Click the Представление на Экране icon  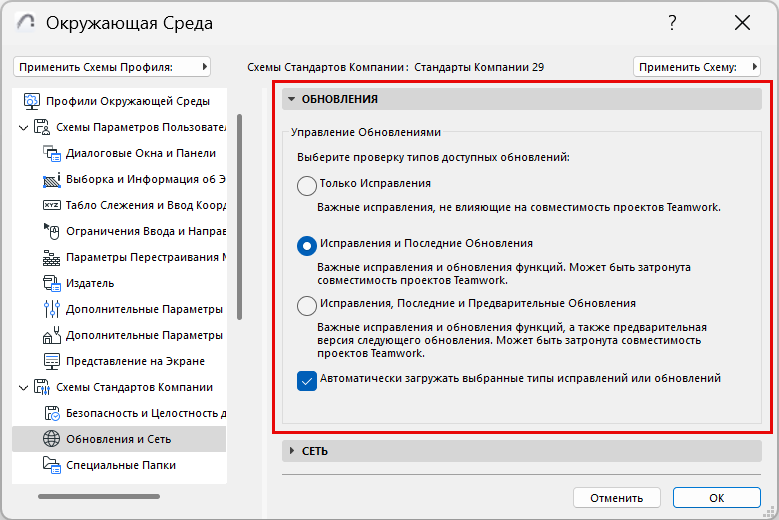click(x=52, y=361)
